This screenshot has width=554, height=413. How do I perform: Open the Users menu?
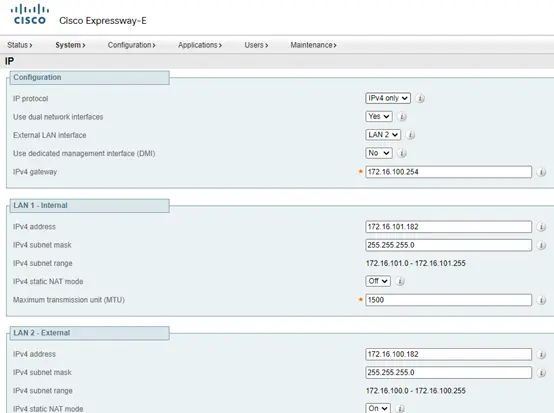tap(256, 45)
